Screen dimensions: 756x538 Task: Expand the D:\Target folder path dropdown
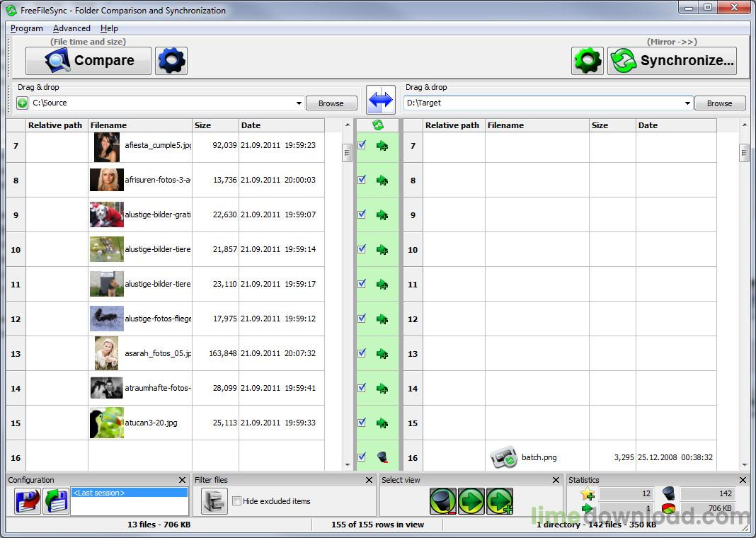pyautogui.click(x=687, y=103)
